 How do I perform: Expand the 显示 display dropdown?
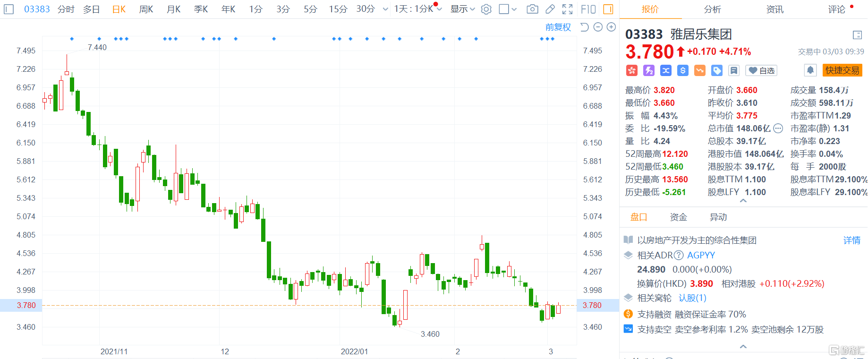462,9
